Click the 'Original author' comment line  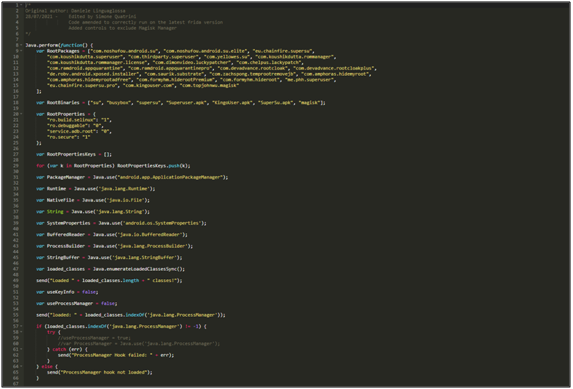click(75, 11)
